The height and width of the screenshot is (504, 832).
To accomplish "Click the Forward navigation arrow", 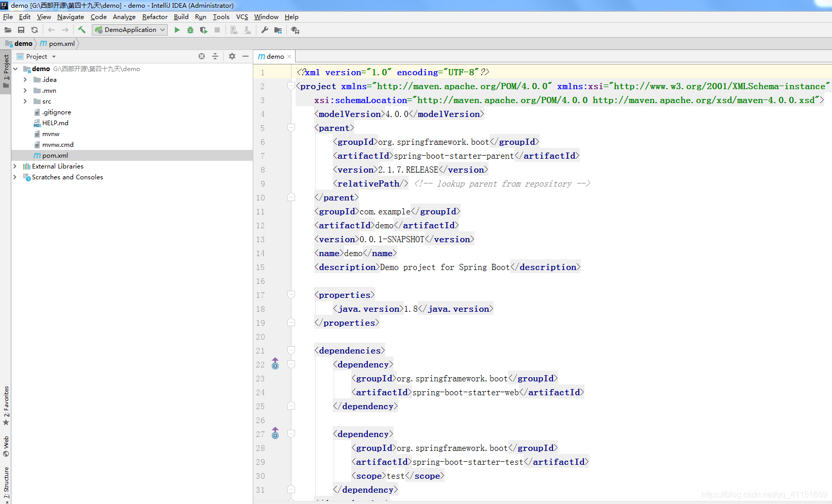I will pos(65,30).
